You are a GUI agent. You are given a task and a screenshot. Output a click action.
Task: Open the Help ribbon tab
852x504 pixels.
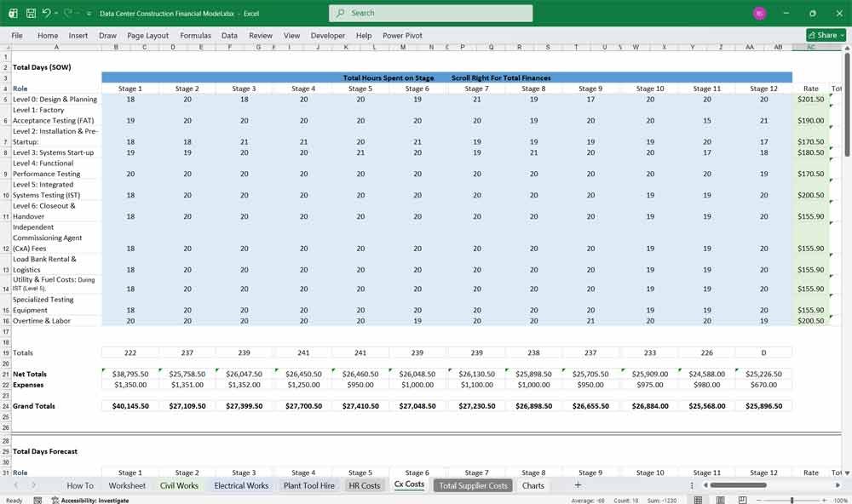(364, 35)
